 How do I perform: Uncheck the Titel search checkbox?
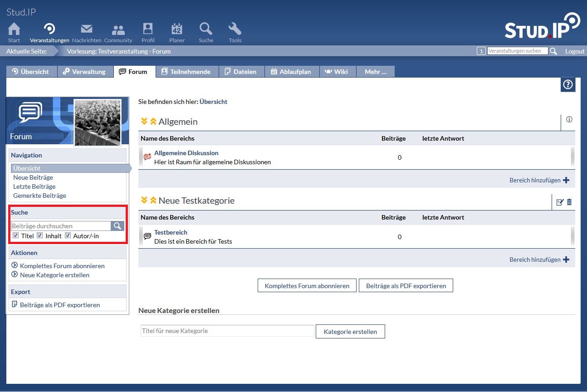pos(16,235)
